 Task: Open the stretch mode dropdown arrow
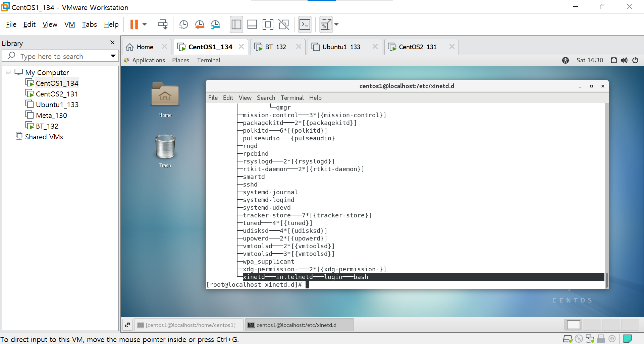(336, 24)
